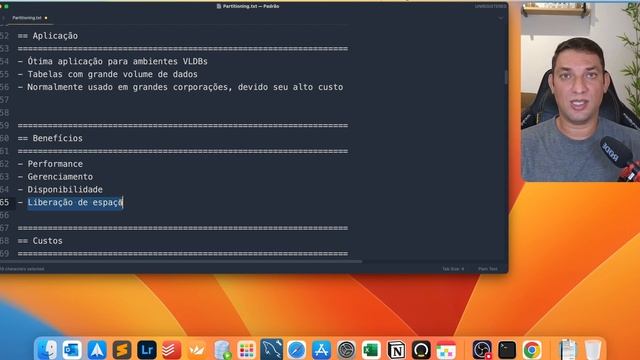Click the word 'Performance'

pyautogui.click(x=55, y=164)
